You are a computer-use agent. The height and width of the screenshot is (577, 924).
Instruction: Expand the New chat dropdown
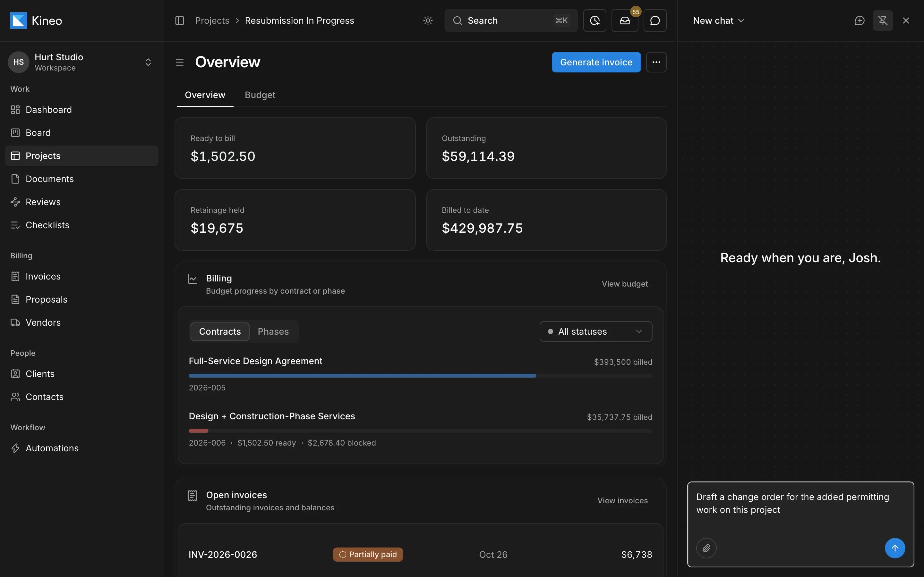point(719,21)
